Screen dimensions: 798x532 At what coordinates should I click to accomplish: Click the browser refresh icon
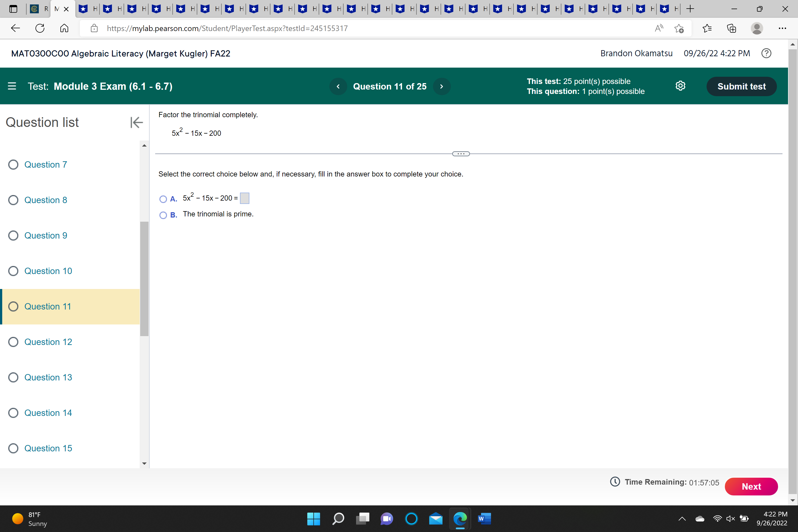(x=40, y=28)
